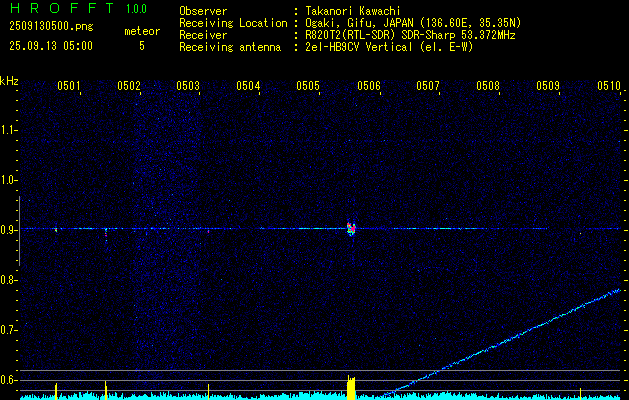Select the observer name Takanori Kawachi
This screenshot has height=400, width=629.
coord(353,11)
